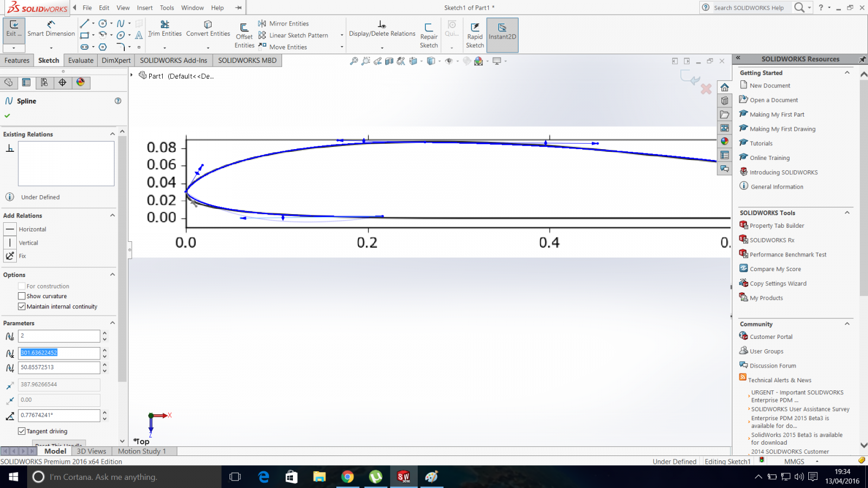Click Zoom to Fit icon

[354, 61]
